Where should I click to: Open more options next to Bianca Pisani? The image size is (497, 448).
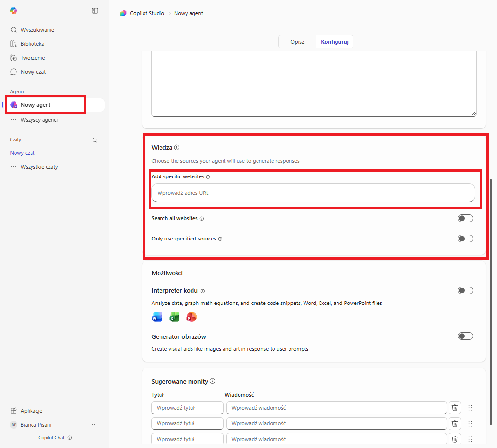[94, 425]
